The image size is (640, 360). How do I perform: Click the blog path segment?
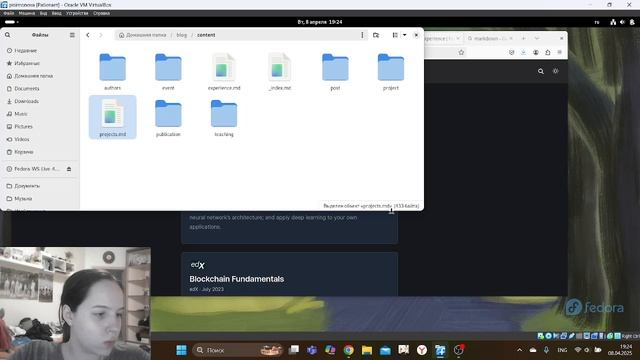(182, 35)
